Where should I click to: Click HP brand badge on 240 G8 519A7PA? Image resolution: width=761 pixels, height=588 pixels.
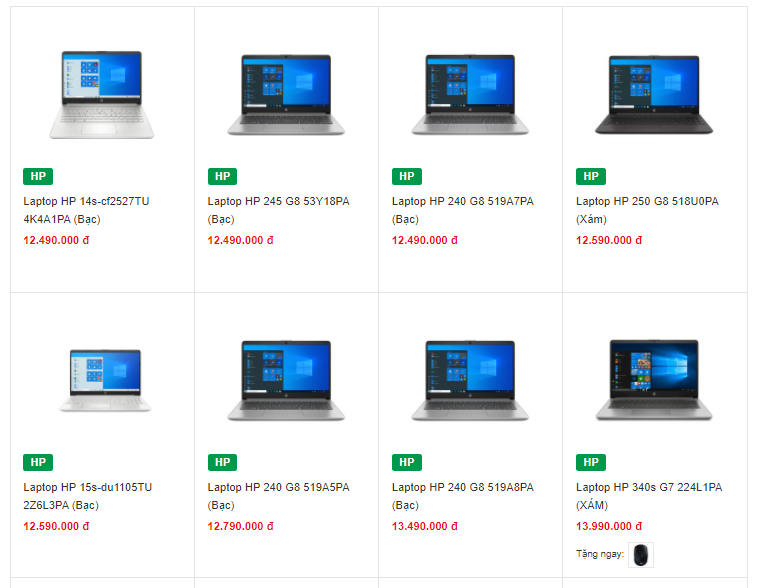(407, 176)
